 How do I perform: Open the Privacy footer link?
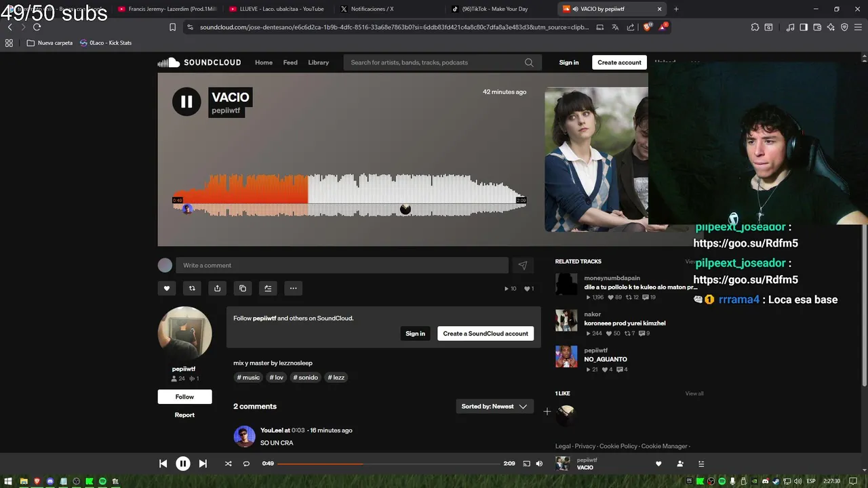point(585,446)
